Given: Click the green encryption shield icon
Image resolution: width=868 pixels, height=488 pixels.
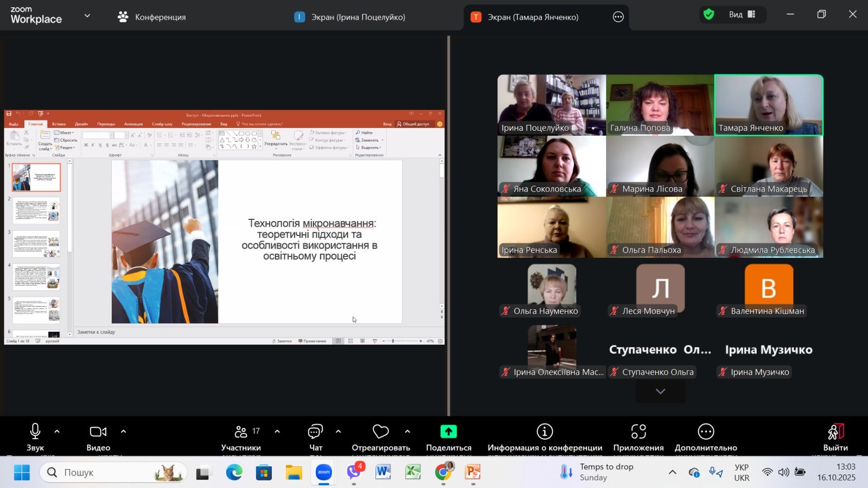Looking at the screenshot, I should click(x=709, y=15).
